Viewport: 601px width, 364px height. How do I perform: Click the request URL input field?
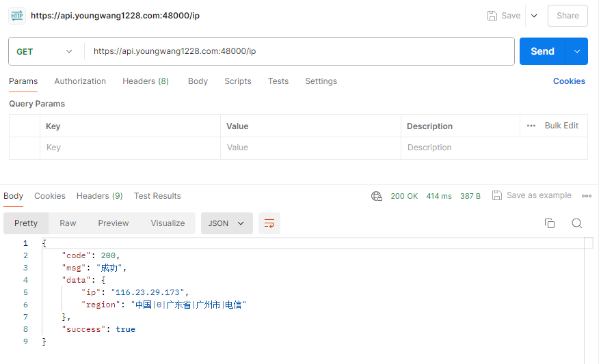[x=299, y=51]
